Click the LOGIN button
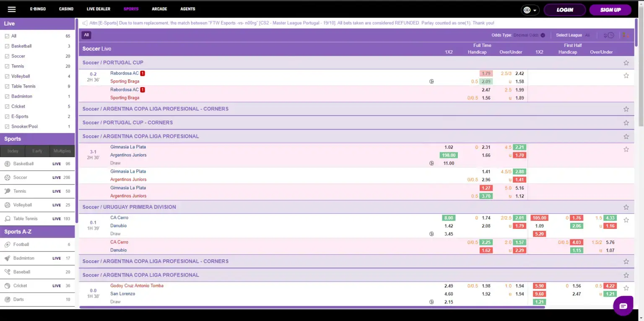Screen dimensions: 644x321 coord(564,10)
